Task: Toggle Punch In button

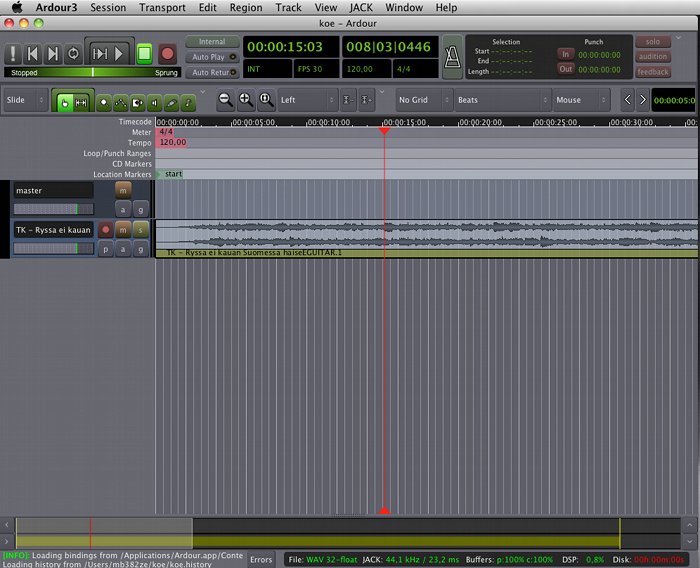Action: point(566,54)
